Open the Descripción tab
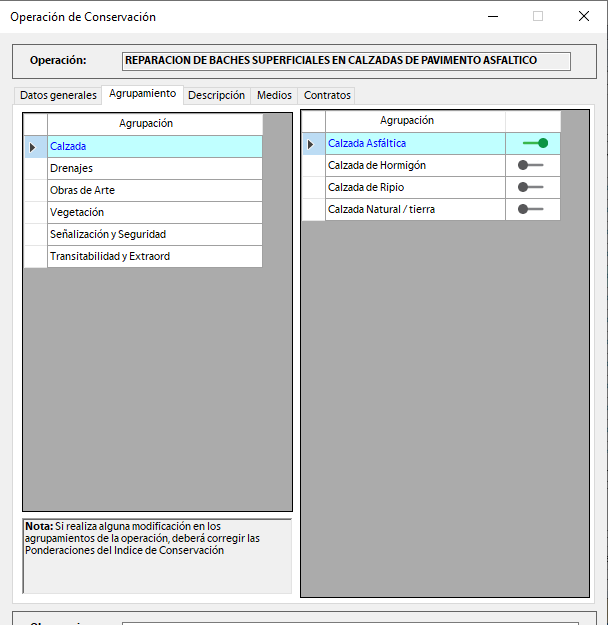The width and height of the screenshot is (608, 625). (x=216, y=95)
